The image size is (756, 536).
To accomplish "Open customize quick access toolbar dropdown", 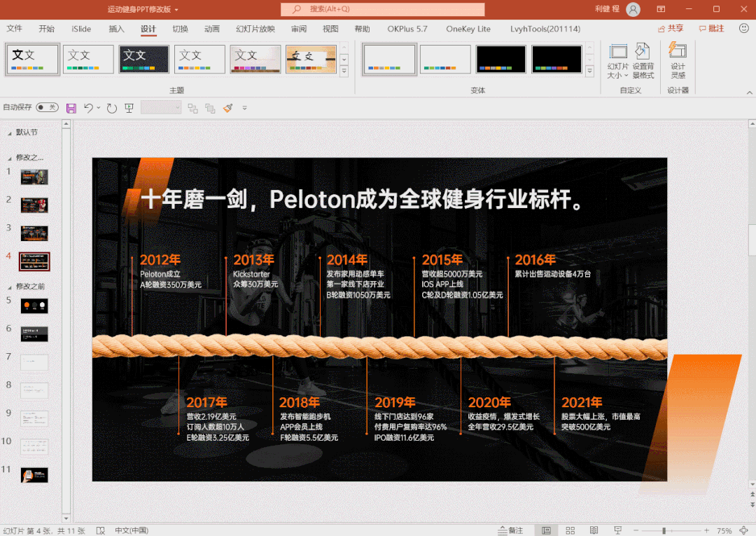I will coord(244,108).
